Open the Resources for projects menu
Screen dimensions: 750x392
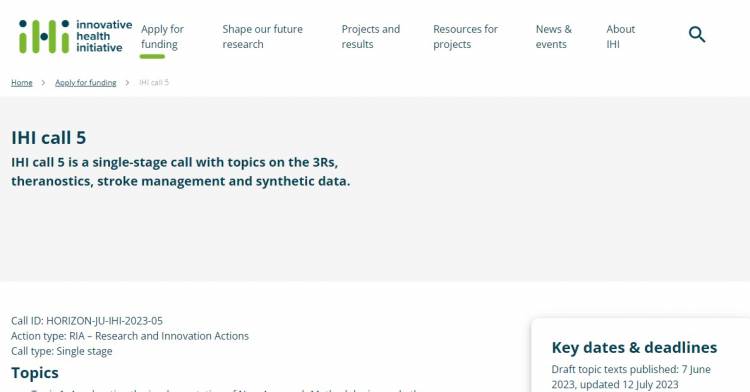465,36
